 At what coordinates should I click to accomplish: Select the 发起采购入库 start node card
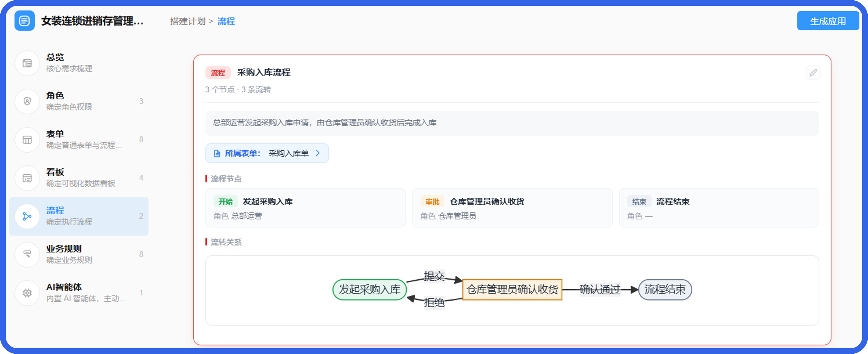coord(305,208)
